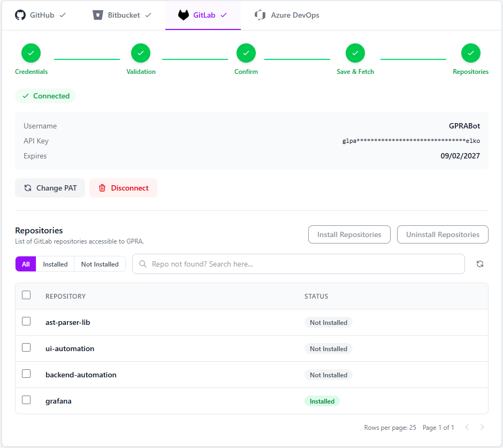The width and height of the screenshot is (503, 448).
Task: Refresh the repository list with the reload icon
Action: tap(480, 264)
